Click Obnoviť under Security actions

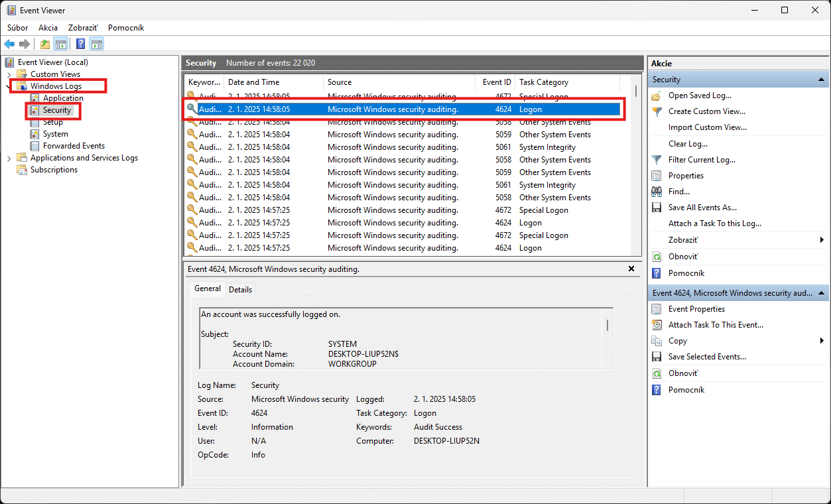683,257
